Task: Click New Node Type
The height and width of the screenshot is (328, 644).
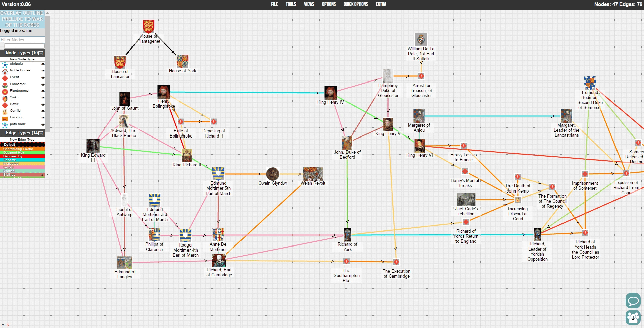Action: (22, 59)
